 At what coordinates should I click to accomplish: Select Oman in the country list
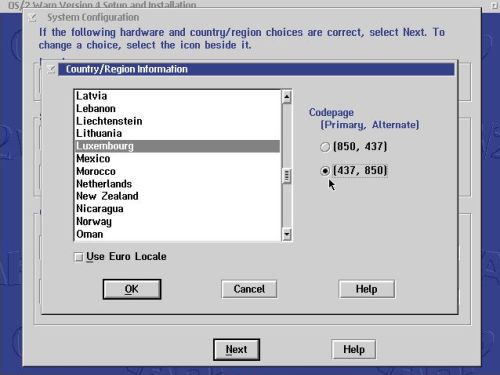[178, 234]
